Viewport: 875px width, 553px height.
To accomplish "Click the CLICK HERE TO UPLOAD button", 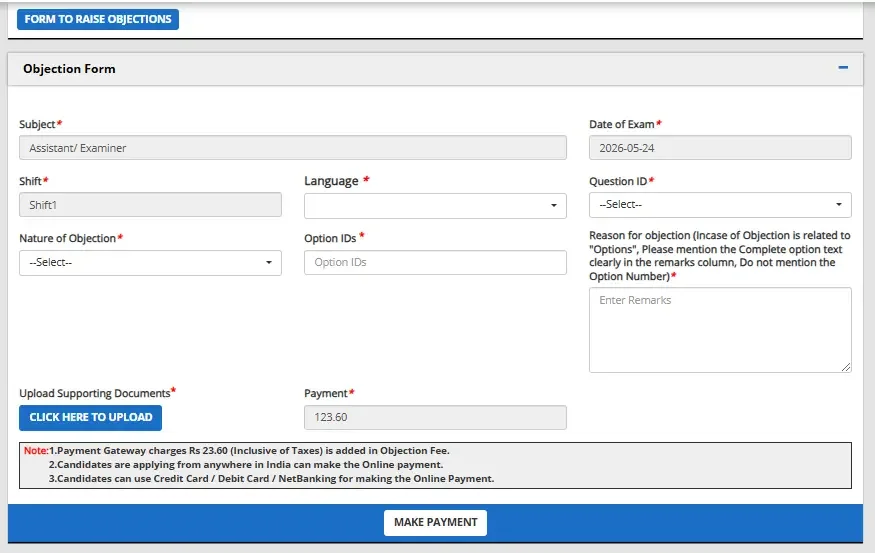I will pyautogui.click(x=90, y=417).
